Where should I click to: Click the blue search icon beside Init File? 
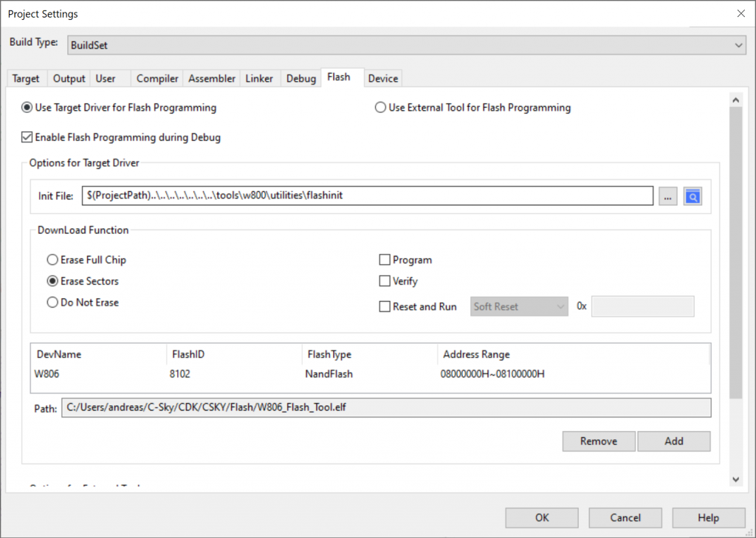click(x=693, y=196)
